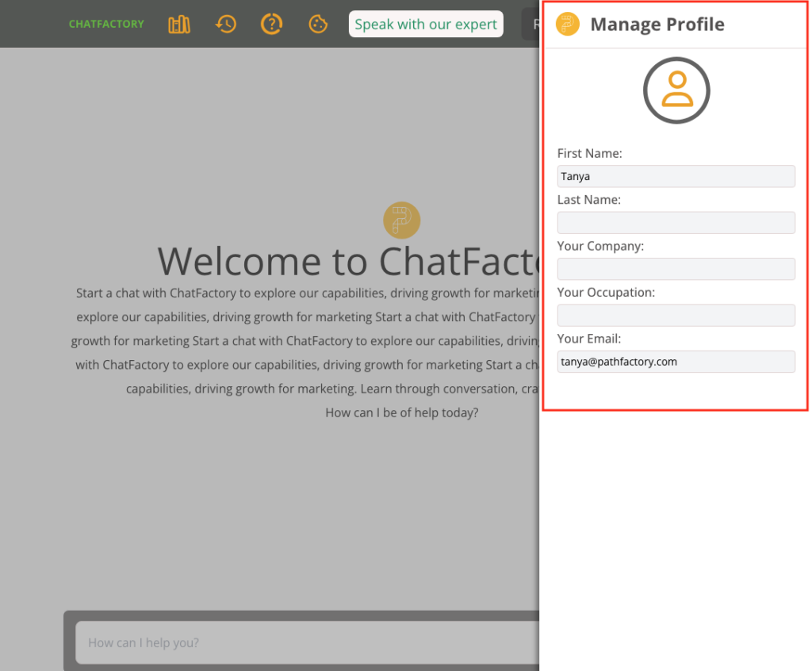Focus the Your Occupation input field

coord(676,315)
